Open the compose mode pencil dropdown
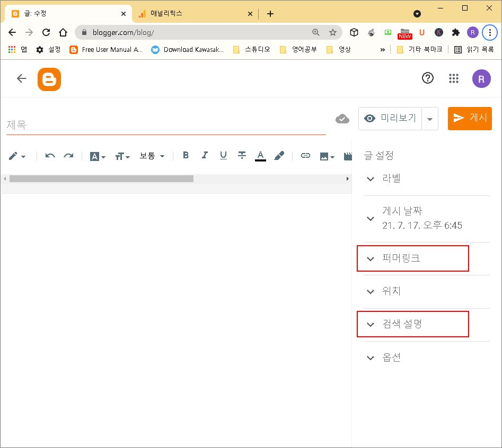The width and height of the screenshot is (502, 448). 17,155
